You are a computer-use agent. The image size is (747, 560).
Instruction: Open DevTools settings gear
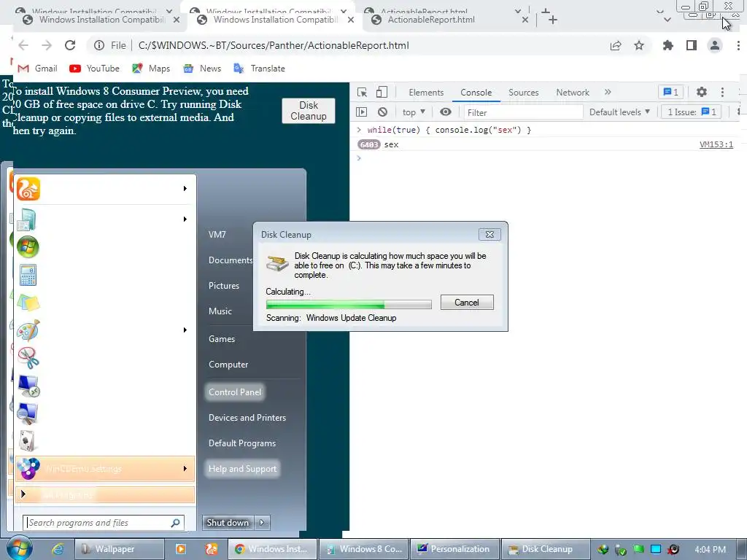[x=701, y=92]
